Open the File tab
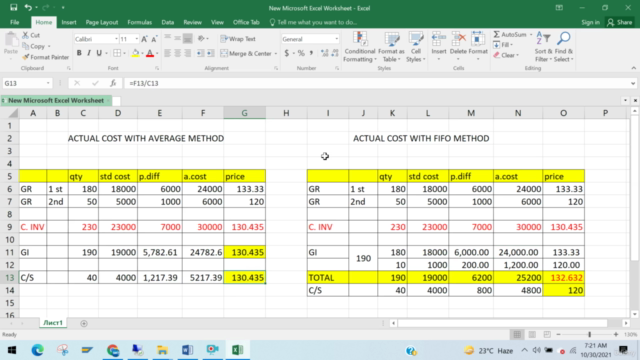Image resolution: width=640 pixels, height=360 pixels. pyautogui.click(x=15, y=22)
